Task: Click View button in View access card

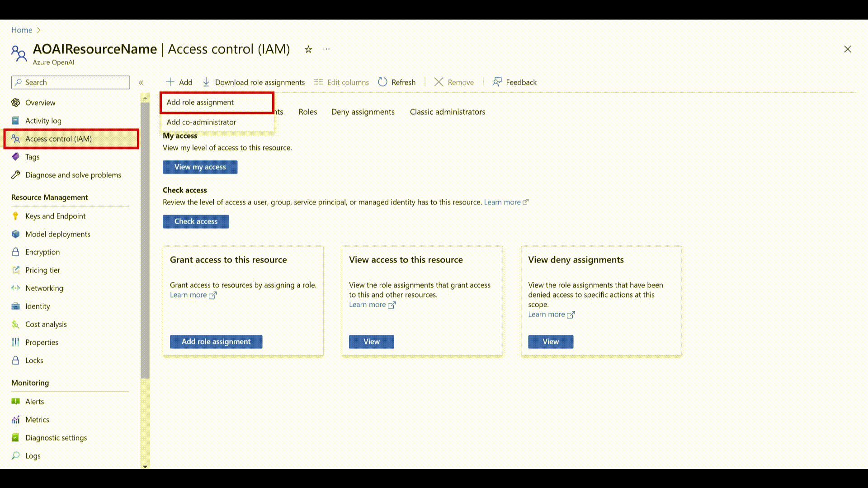Action: (372, 342)
